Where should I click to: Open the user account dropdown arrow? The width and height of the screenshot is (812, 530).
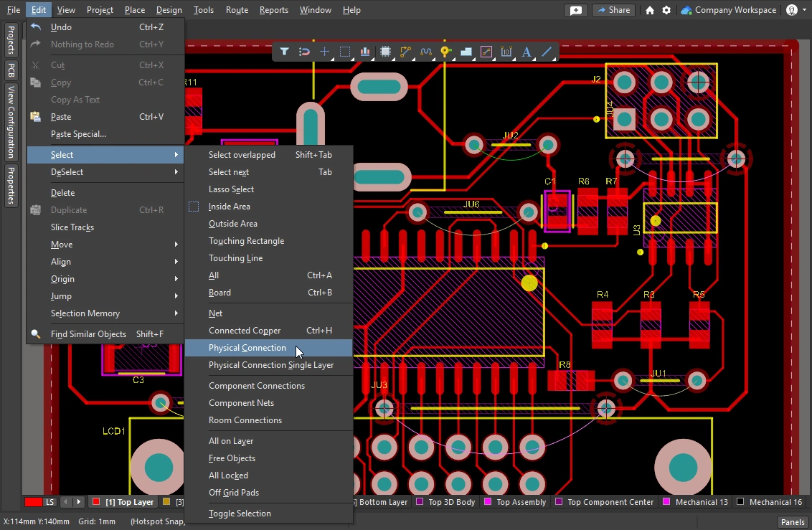(x=805, y=10)
